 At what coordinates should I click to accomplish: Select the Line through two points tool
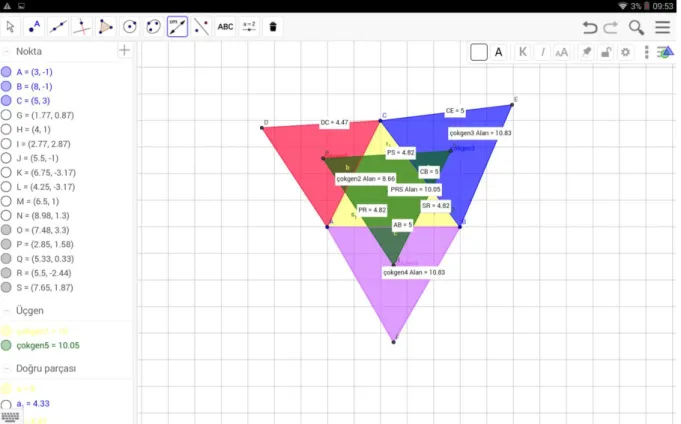coord(58,27)
